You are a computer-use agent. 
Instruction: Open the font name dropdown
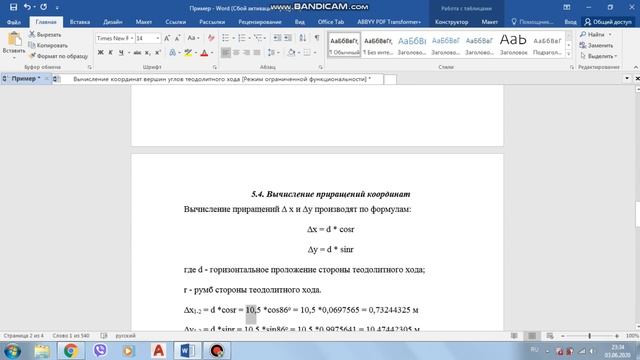132,38
